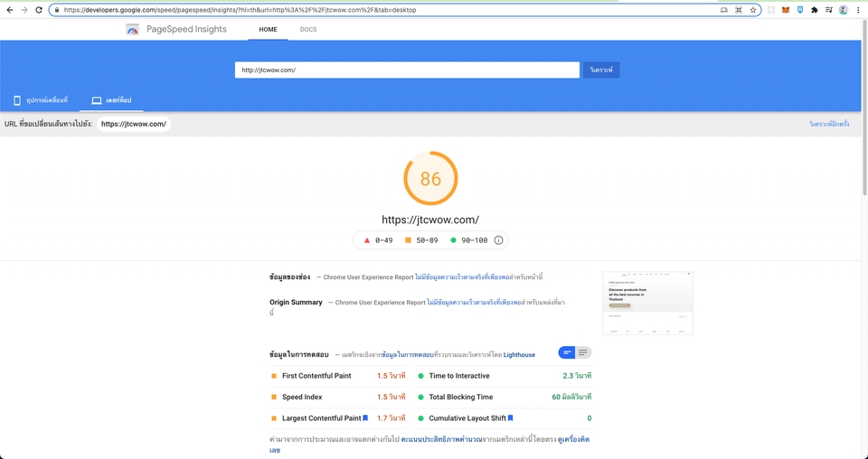The image size is (868, 459).
Task: Click the URL input field with http://jtcwow.com/
Action: coord(407,70)
